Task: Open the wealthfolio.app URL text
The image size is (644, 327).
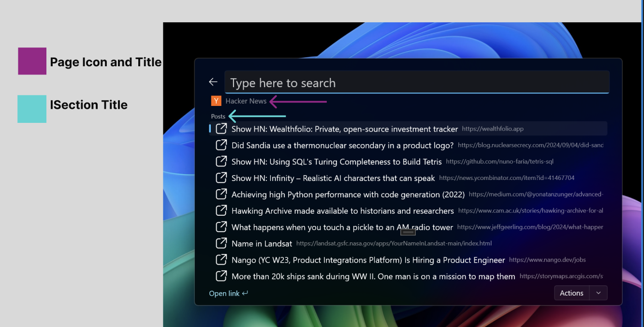Action: 492,129
